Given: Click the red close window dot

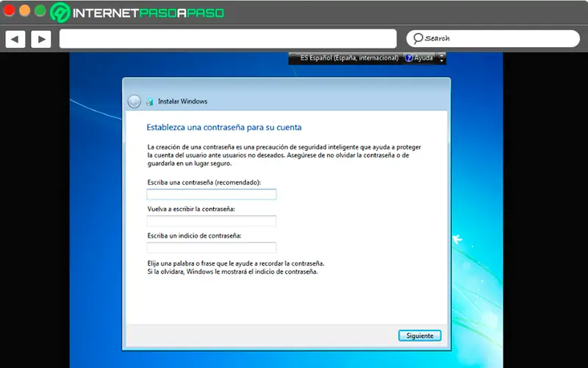Looking at the screenshot, I should (x=9, y=10).
